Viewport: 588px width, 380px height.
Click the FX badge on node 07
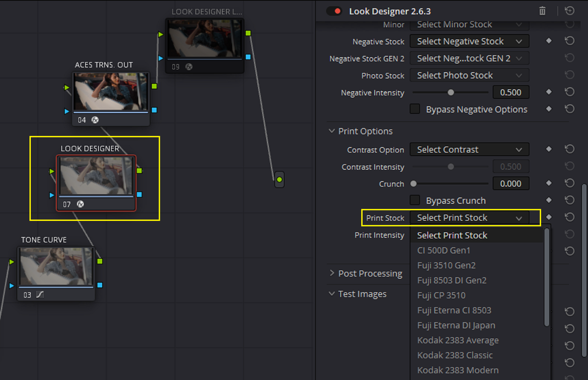80,204
